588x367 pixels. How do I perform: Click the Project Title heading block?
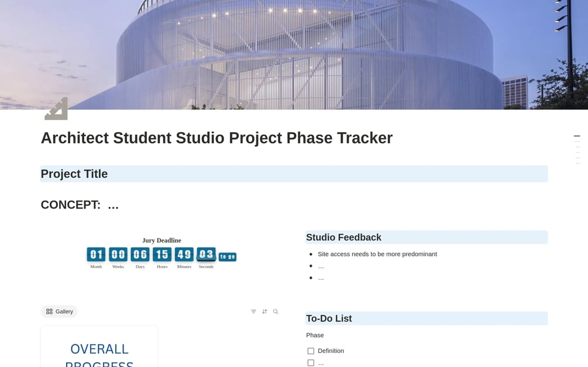coord(294,174)
